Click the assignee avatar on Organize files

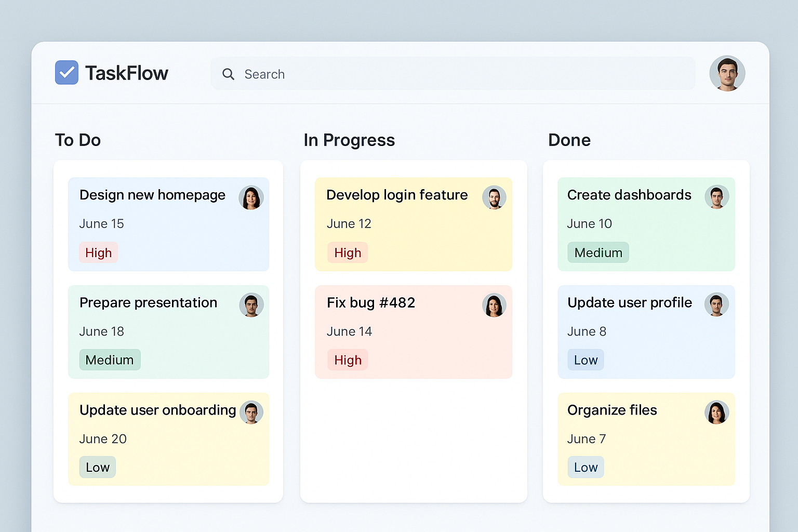(717, 412)
